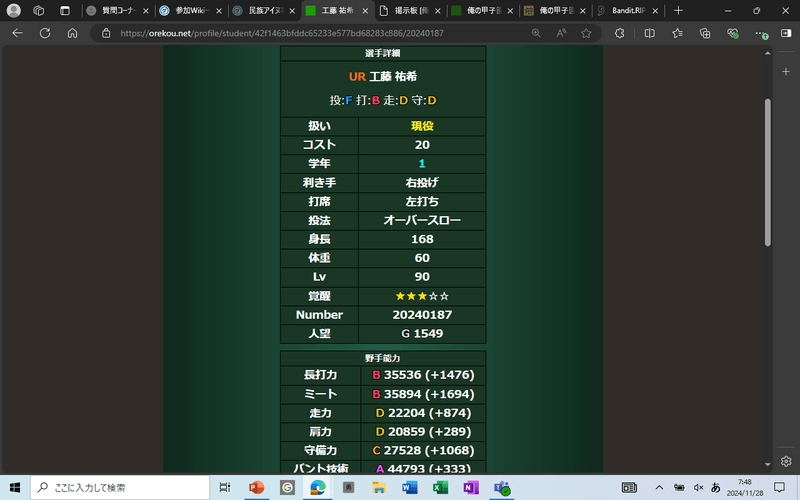The height and width of the screenshot is (500, 800).
Task: Switch to the 質問コーナー tab
Action: click(112, 10)
